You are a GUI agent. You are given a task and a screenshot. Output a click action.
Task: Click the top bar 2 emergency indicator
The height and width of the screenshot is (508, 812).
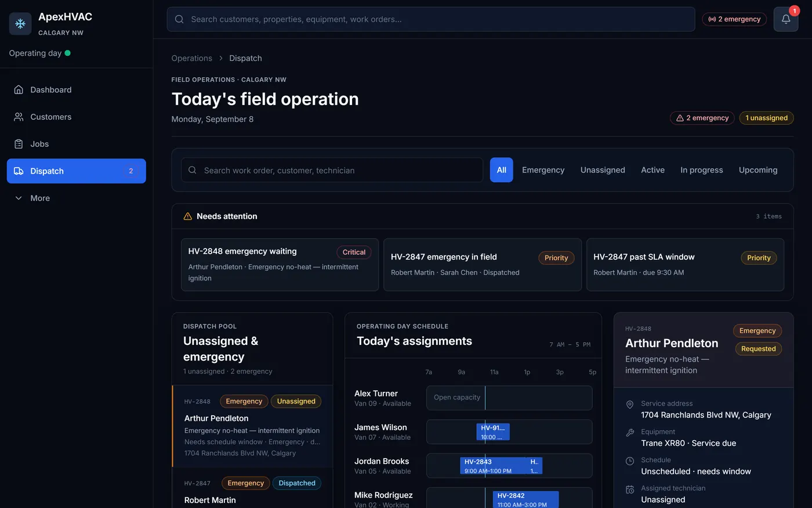click(x=734, y=19)
